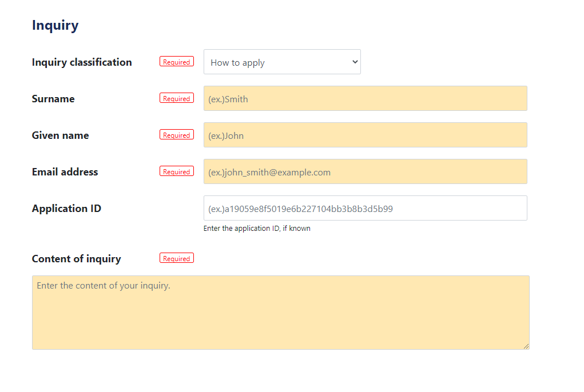Click the Required badge beside Given name
This screenshot has width=584, height=392.
pyautogui.click(x=176, y=134)
